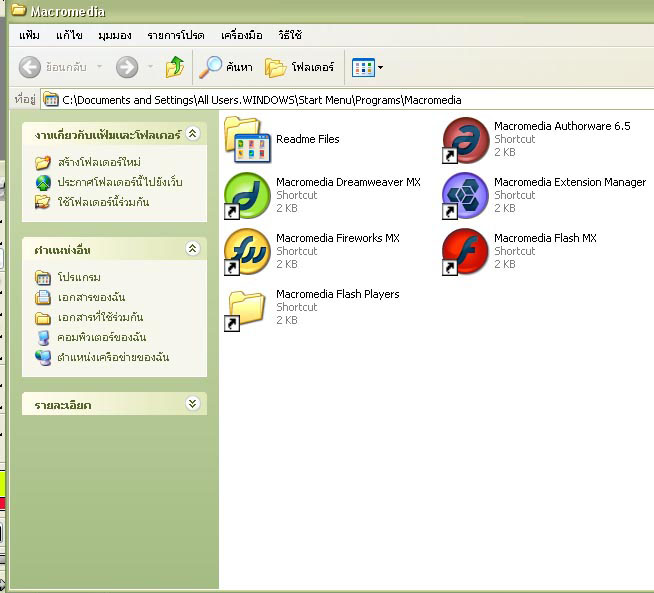Open คอมพิวเตอร์ของฉัน (My Computer) link
654x593 pixels.
(x=102, y=337)
